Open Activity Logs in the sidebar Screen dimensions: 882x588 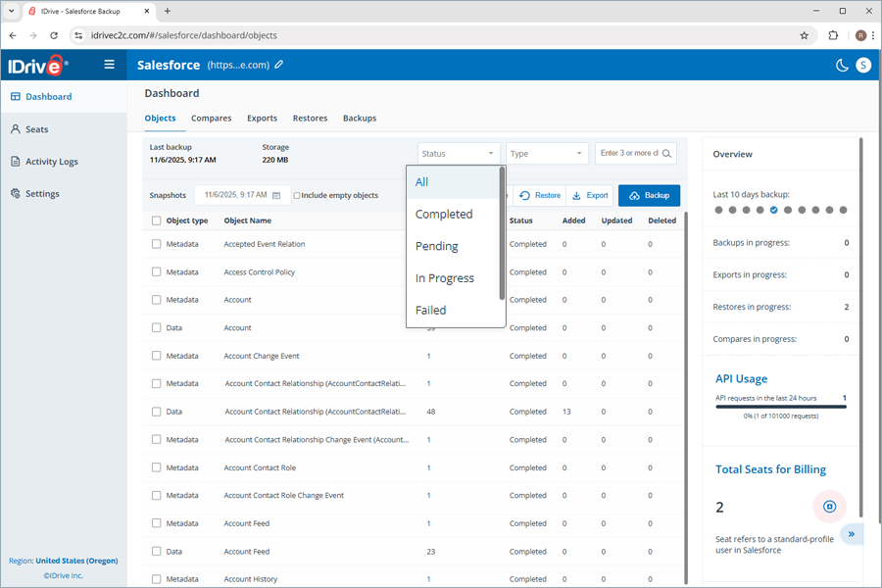tap(52, 162)
